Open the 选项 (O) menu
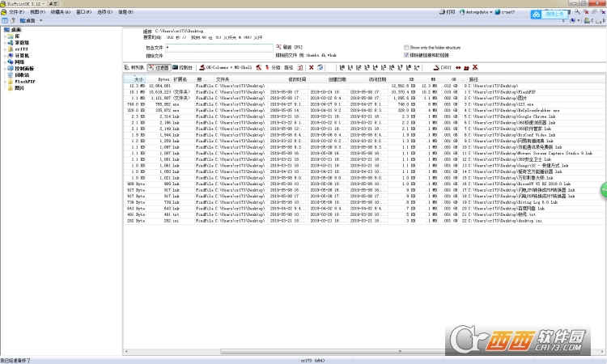This screenshot has height=364, width=607. pyautogui.click(x=104, y=13)
